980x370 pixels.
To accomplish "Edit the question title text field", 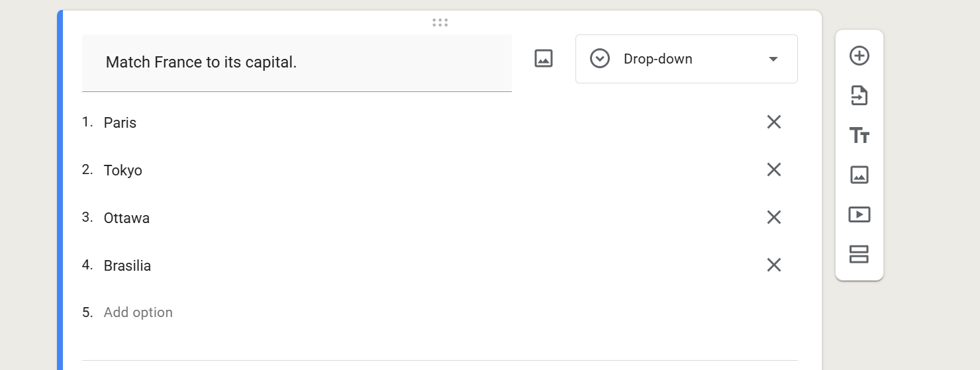I will click(297, 63).
